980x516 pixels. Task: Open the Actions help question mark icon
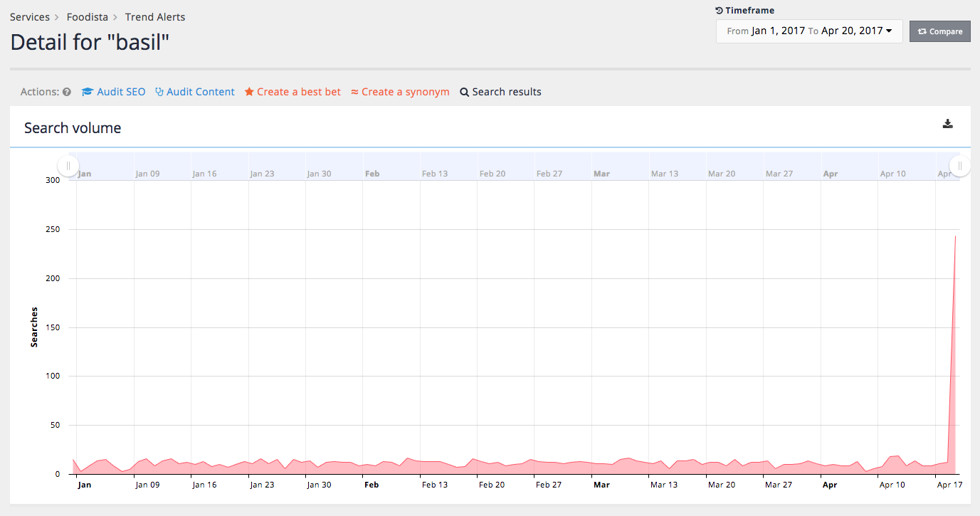click(x=66, y=91)
